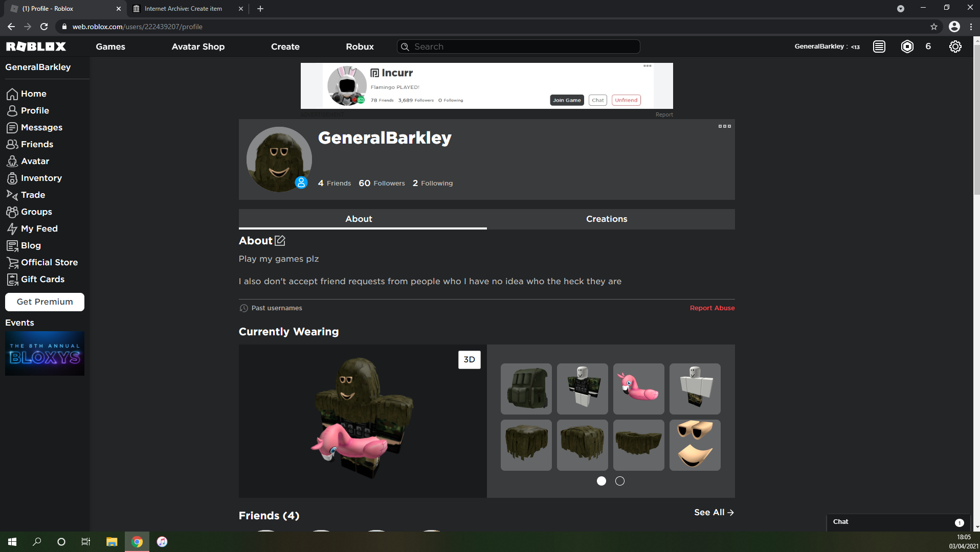
Task: Show second page of wearing items
Action: click(x=620, y=481)
